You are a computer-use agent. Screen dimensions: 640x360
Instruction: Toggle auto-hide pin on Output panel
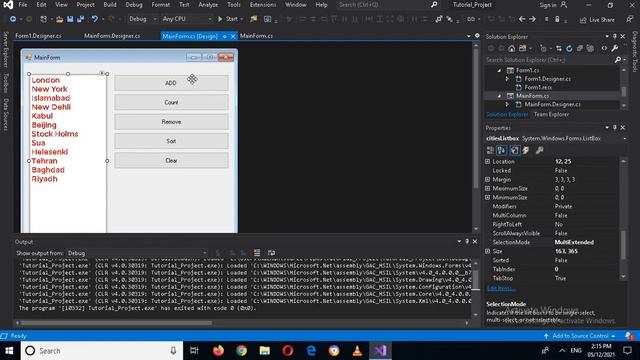pyautogui.click(x=467, y=242)
